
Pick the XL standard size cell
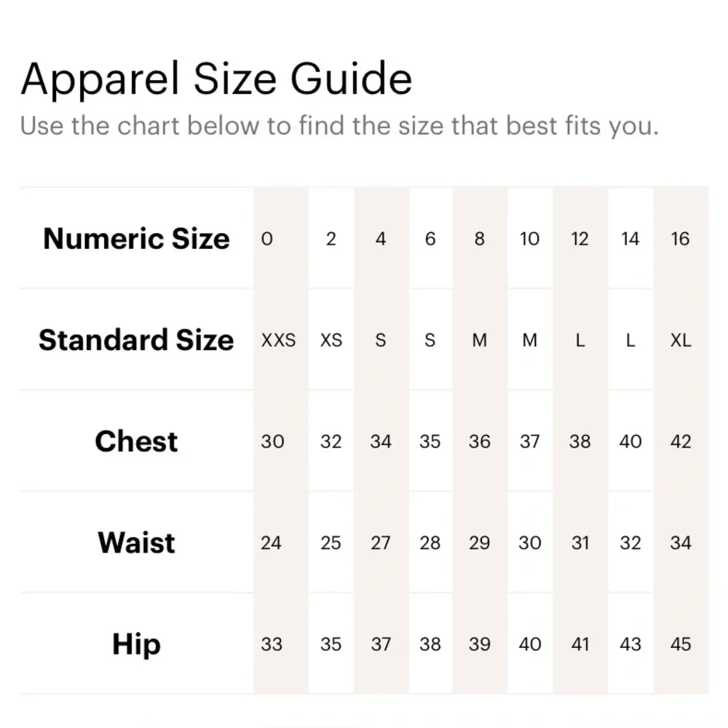pos(681,340)
